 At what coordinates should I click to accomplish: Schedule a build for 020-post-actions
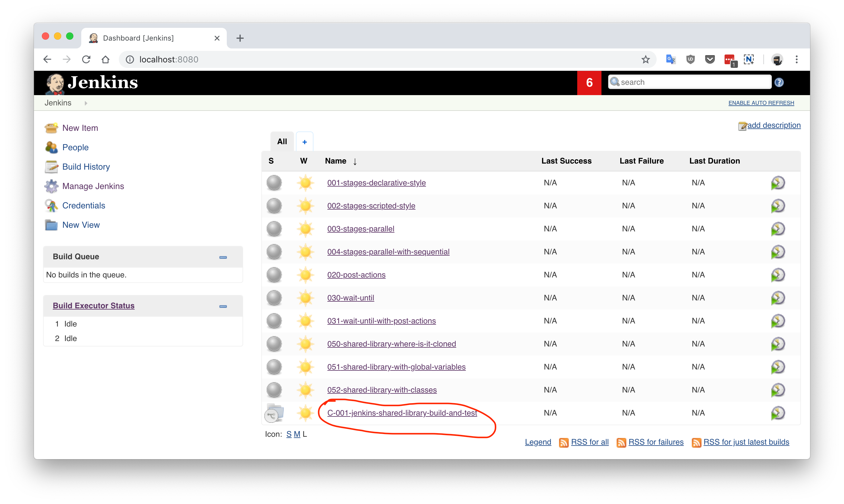tap(778, 275)
